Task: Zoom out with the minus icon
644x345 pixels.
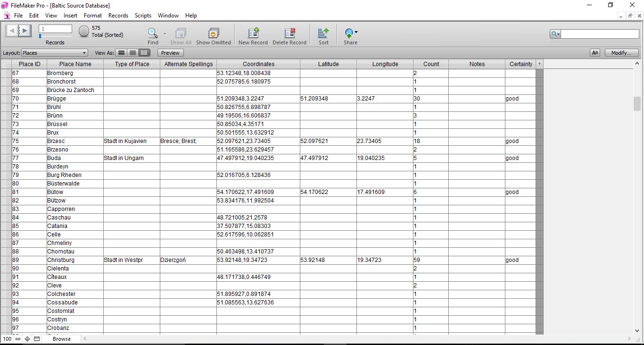Action: pyautogui.click(x=18, y=339)
